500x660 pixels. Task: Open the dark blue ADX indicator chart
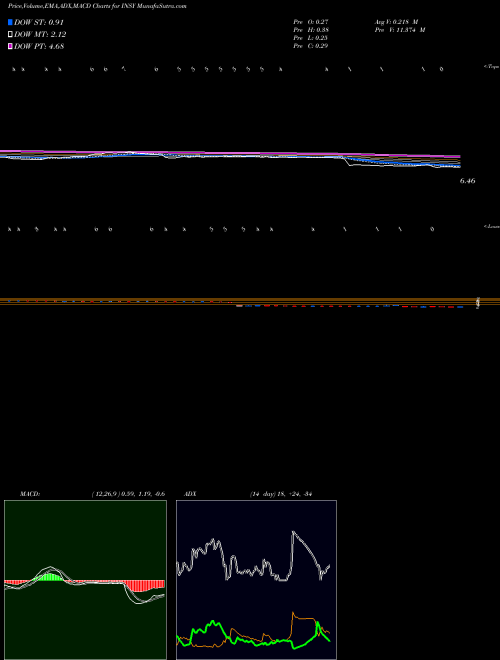click(x=256, y=580)
